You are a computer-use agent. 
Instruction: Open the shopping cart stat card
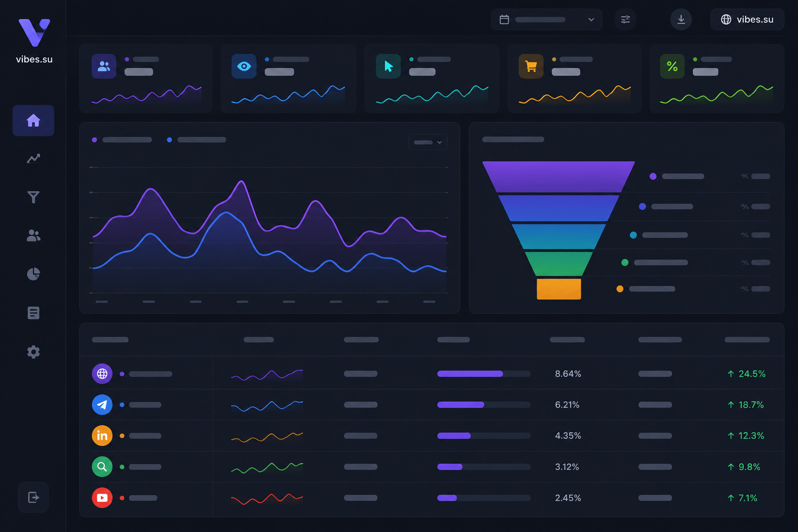coord(574,78)
